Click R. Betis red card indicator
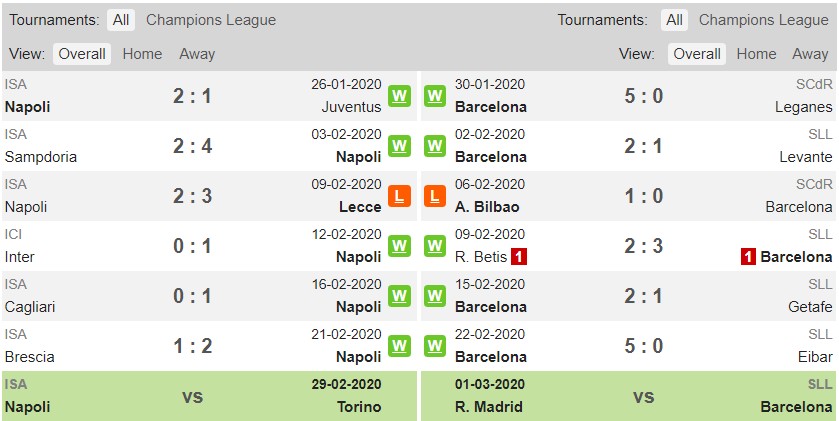The image size is (839, 421). (518, 257)
